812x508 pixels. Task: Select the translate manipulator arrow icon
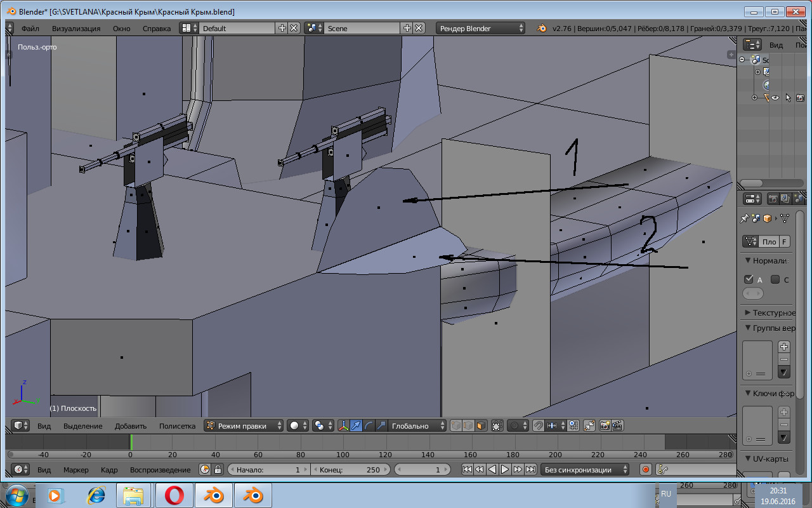click(x=356, y=426)
